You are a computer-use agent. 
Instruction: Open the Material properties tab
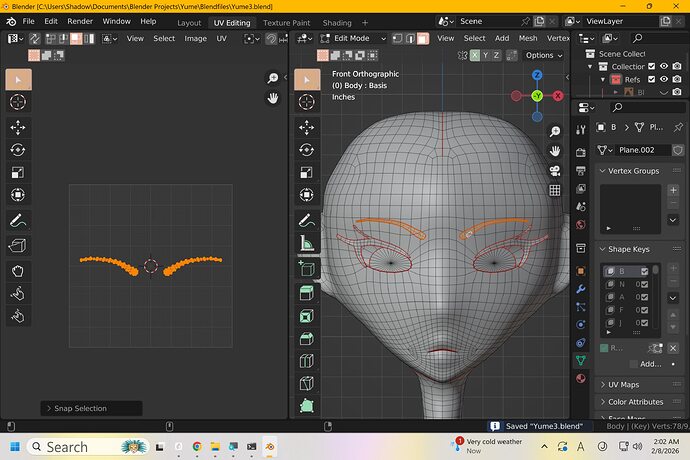pyautogui.click(x=581, y=379)
